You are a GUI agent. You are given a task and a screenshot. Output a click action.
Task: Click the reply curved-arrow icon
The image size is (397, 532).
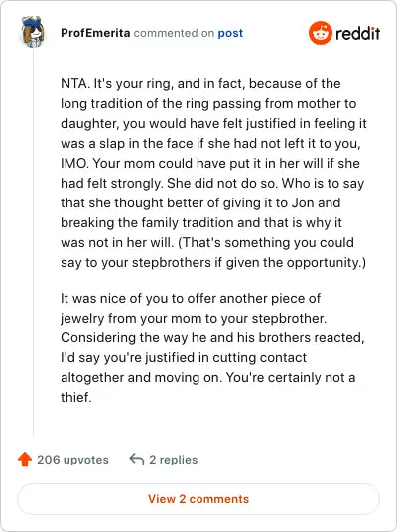click(137, 460)
